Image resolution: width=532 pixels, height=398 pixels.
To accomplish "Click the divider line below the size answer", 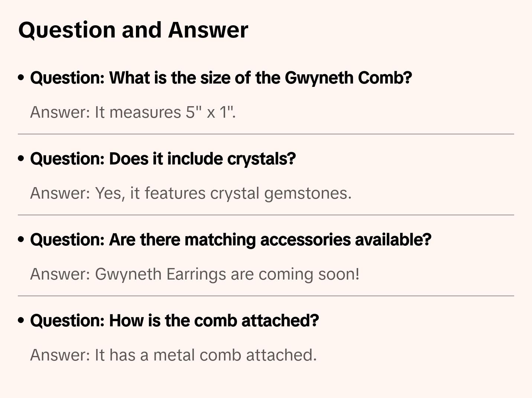I will tap(266, 134).
